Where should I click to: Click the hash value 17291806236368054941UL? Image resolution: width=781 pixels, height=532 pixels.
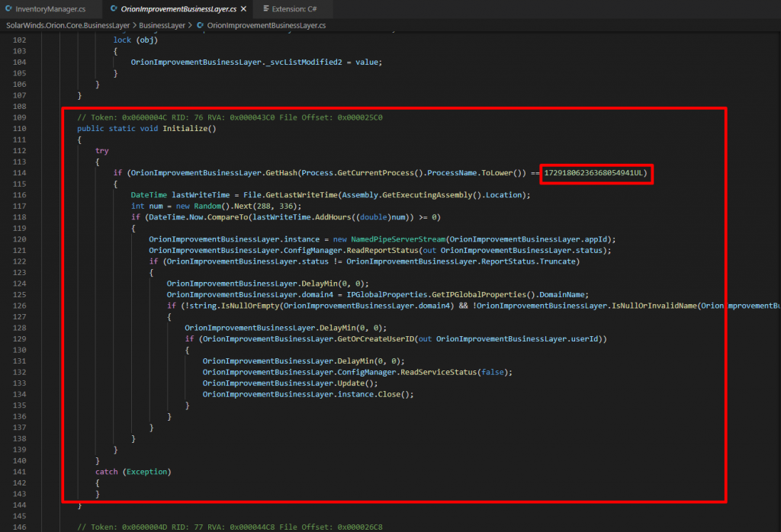593,173
